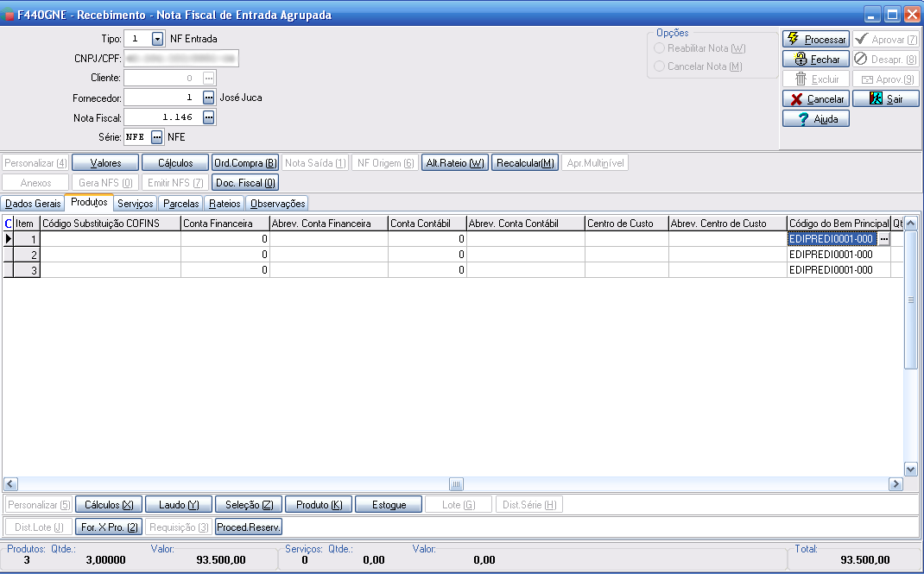Click Proced.Reserv. button

click(249, 527)
